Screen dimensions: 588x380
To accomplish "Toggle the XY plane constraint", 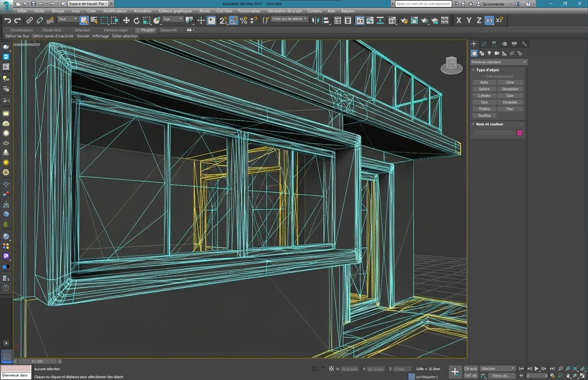I will [489, 21].
